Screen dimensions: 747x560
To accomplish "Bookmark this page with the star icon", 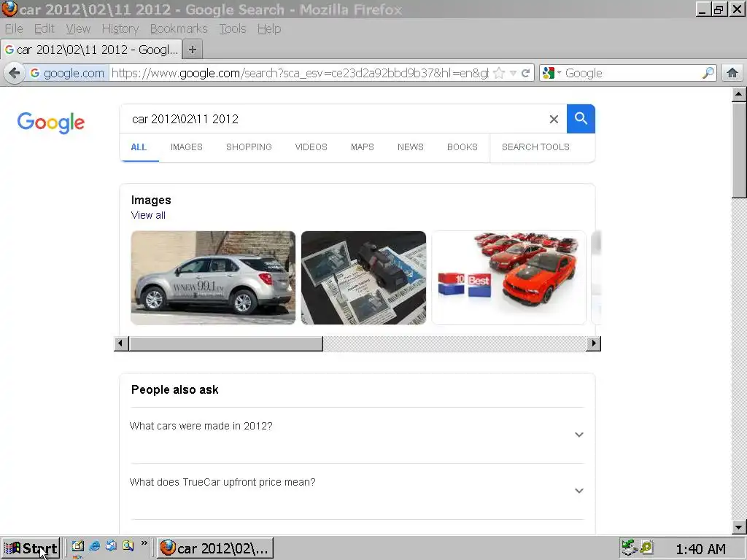I will pyautogui.click(x=499, y=73).
